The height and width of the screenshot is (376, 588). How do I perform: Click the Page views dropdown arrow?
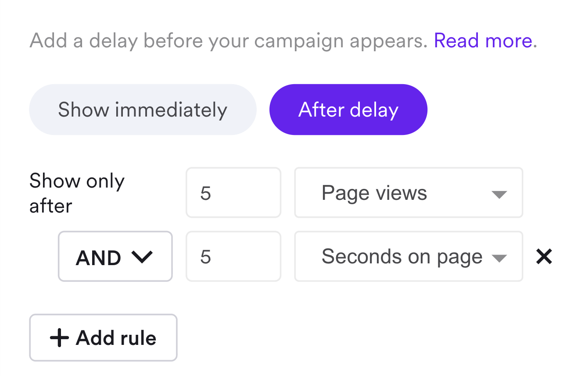click(499, 194)
